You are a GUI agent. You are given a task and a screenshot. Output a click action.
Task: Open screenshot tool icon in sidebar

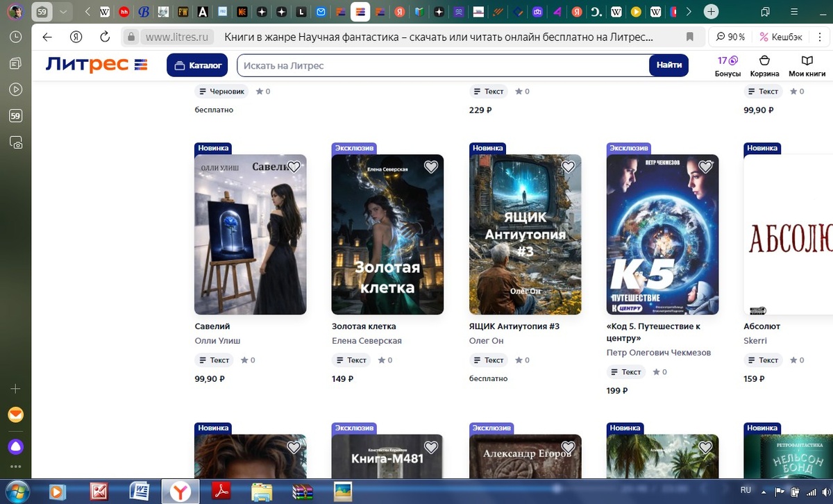pos(15,142)
